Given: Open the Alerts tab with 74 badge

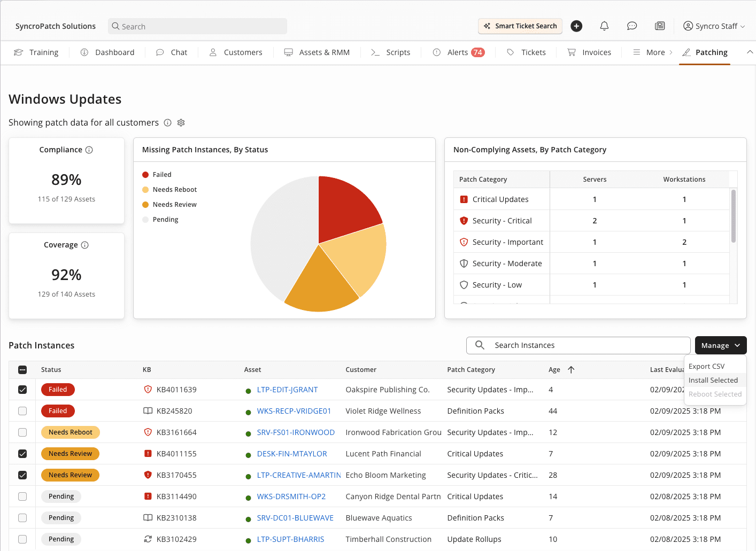Looking at the screenshot, I should point(459,52).
